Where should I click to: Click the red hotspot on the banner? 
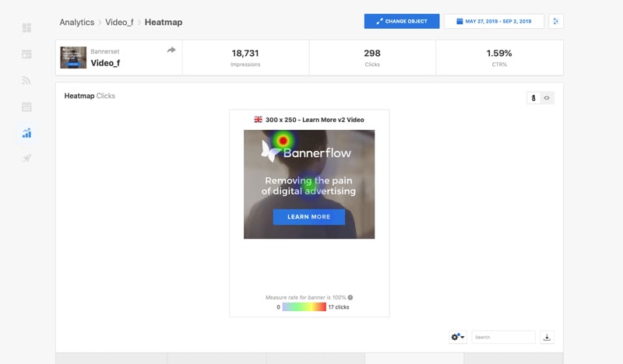[283, 140]
